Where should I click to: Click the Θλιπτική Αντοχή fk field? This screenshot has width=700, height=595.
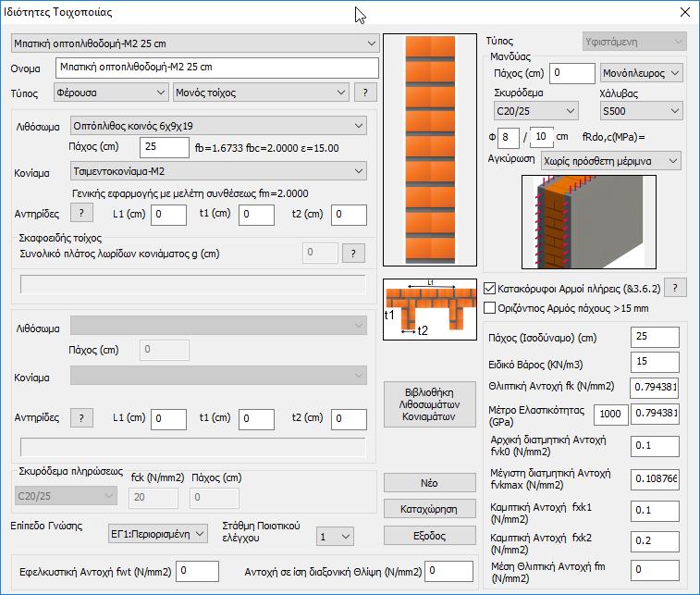(655, 388)
